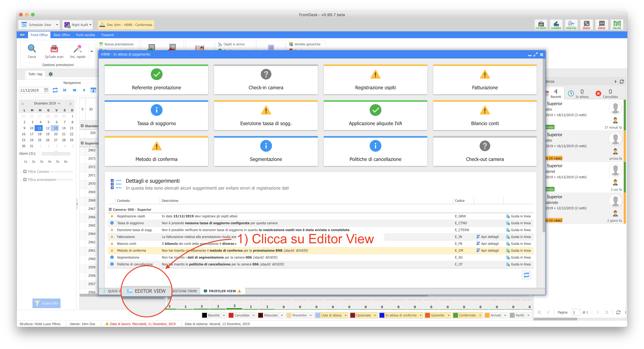
Task: Collapse the Camera: 006 - Superior group
Action: coord(110,209)
